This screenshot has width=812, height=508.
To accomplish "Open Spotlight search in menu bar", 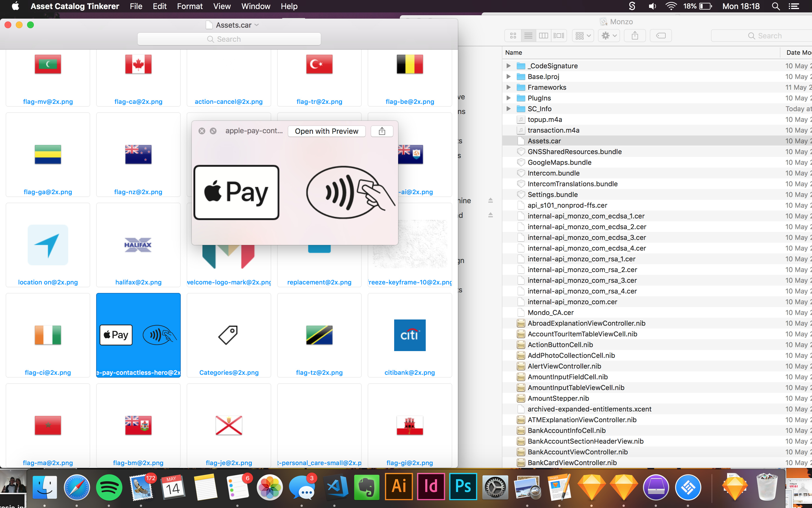I will point(775,6).
